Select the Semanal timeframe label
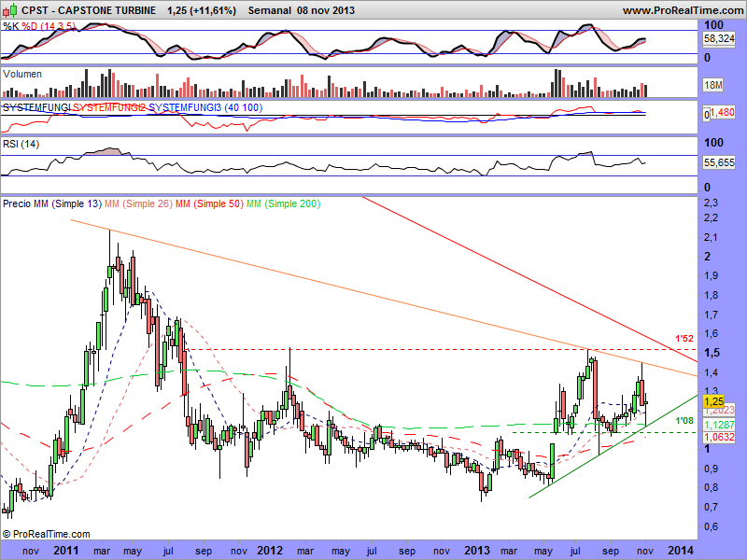Screen dimensions: 747x560 [x=269, y=10]
